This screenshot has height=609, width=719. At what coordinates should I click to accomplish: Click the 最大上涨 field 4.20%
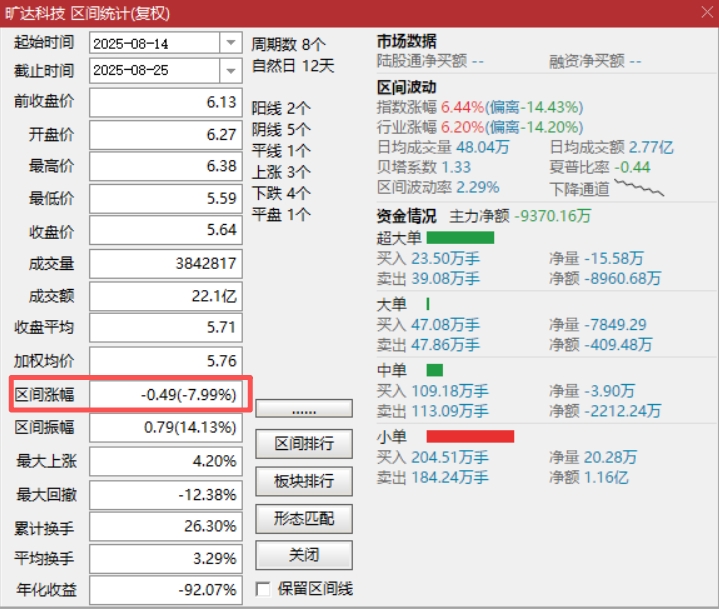pyautogui.click(x=166, y=461)
